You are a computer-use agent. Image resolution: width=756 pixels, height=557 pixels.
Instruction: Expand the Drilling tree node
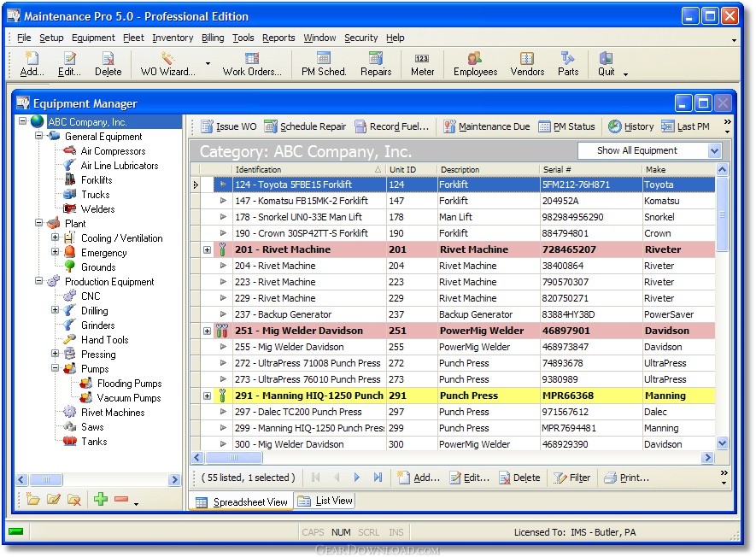(x=55, y=309)
